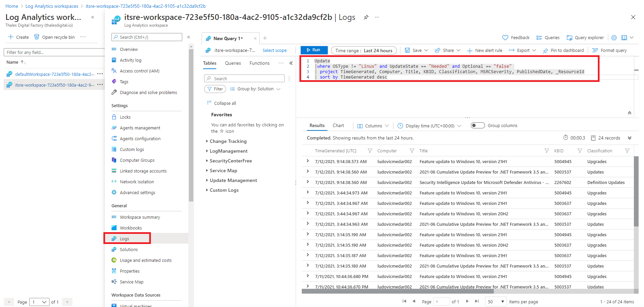
Task: Click the Filter button in tables pane
Action: click(x=215, y=89)
